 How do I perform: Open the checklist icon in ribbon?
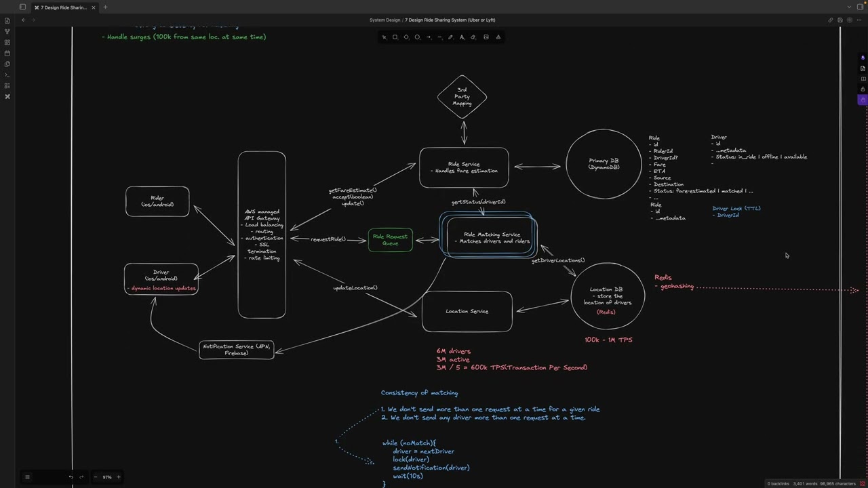click(x=7, y=85)
